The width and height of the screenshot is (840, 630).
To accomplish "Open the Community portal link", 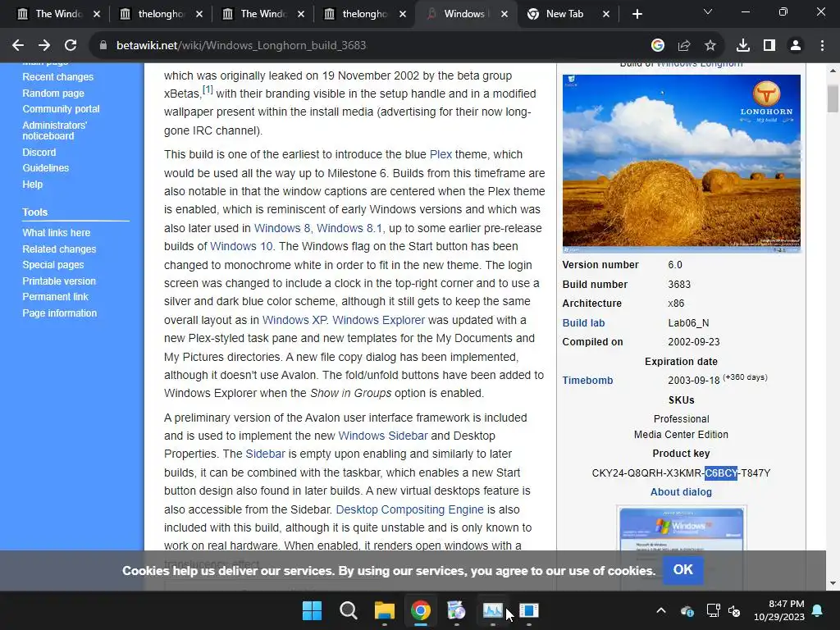I will coord(61,109).
